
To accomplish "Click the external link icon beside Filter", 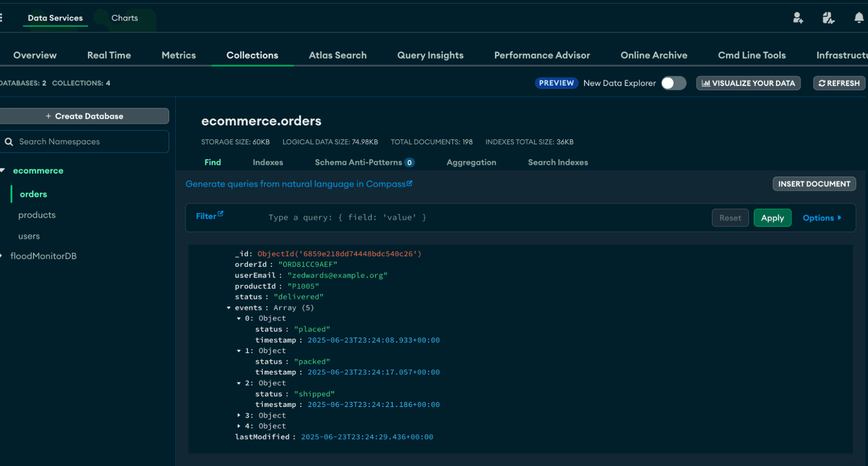I will [x=221, y=213].
